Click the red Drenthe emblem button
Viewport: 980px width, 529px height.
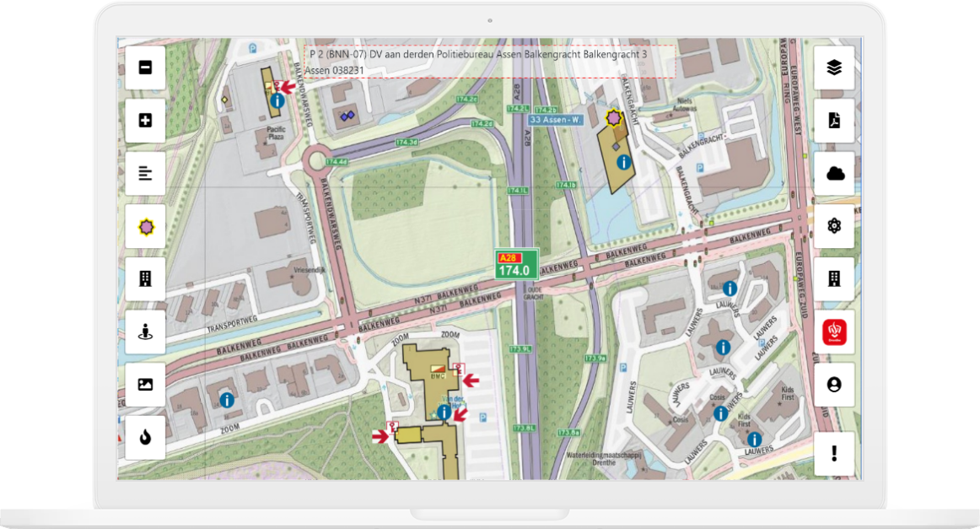[834, 332]
